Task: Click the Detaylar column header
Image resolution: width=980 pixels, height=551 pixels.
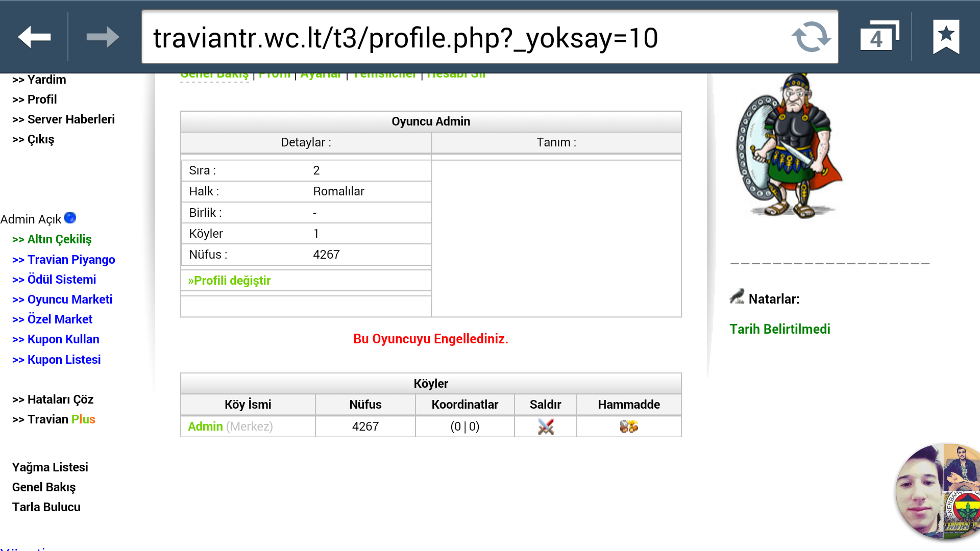Action: tap(306, 142)
